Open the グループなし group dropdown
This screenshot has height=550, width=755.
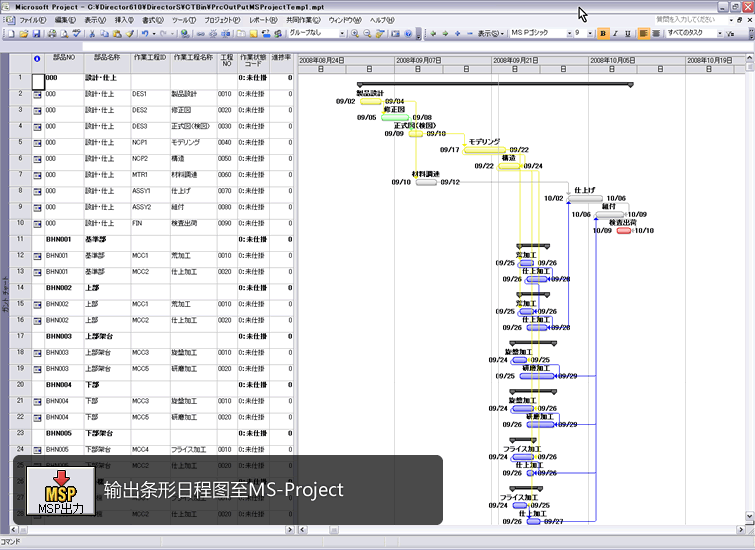tap(342, 34)
